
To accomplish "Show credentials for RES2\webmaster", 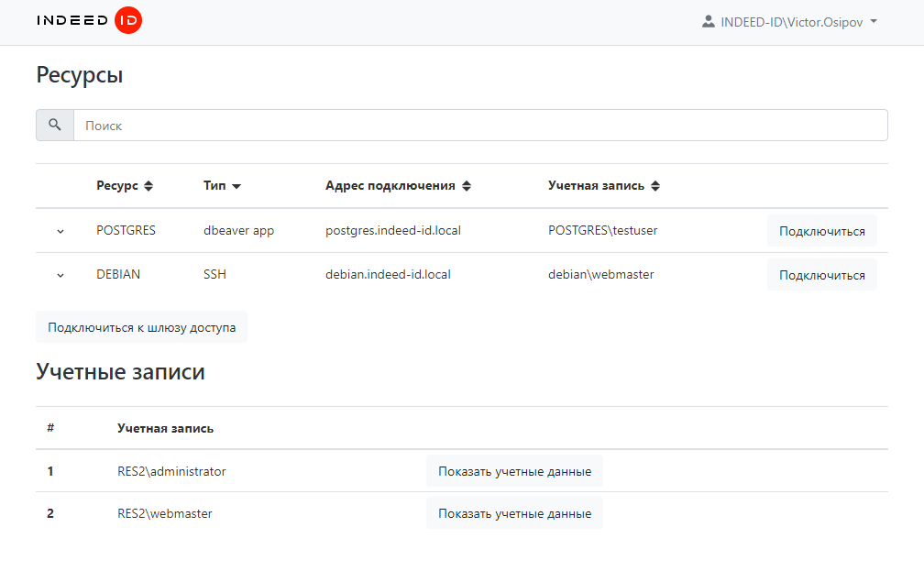I will [x=514, y=513].
